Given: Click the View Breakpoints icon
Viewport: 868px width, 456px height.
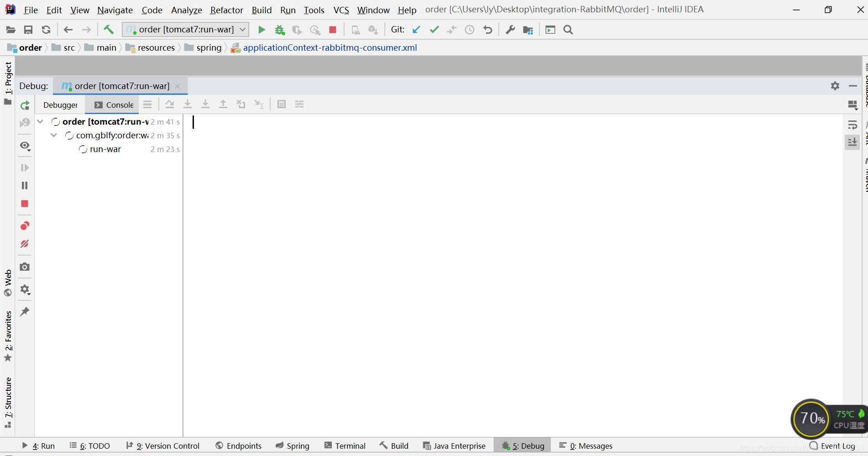Looking at the screenshot, I should [x=25, y=226].
